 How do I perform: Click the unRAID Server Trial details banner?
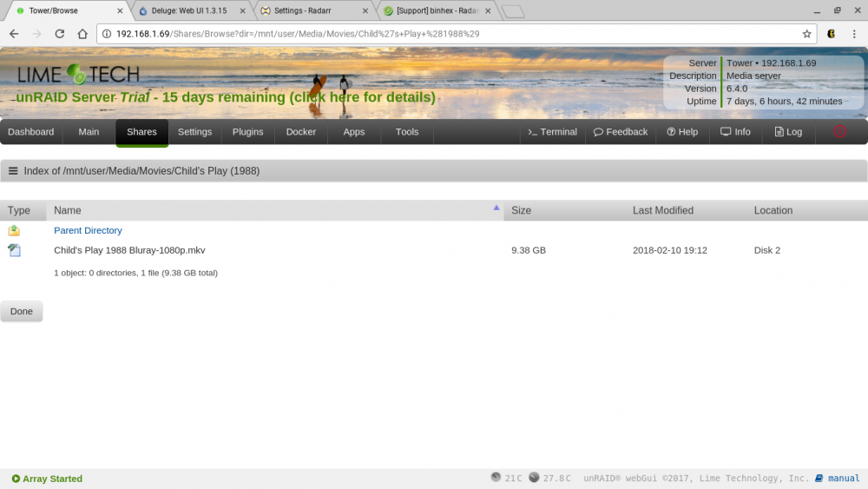click(226, 97)
